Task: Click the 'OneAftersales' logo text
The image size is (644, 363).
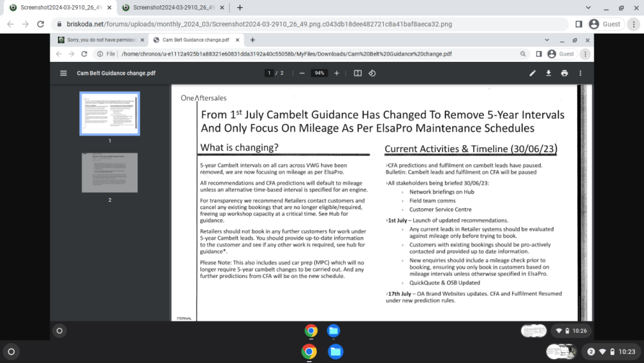Action: tap(204, 98)
